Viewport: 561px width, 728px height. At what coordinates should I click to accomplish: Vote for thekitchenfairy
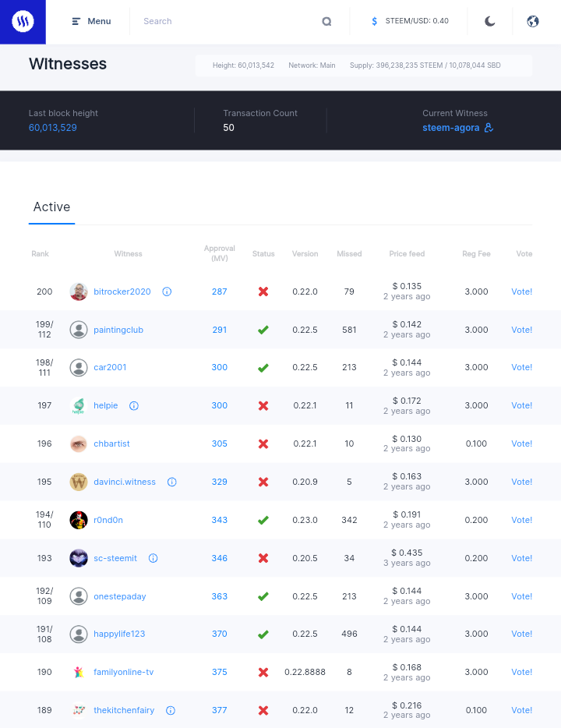(x=521, y=710)
